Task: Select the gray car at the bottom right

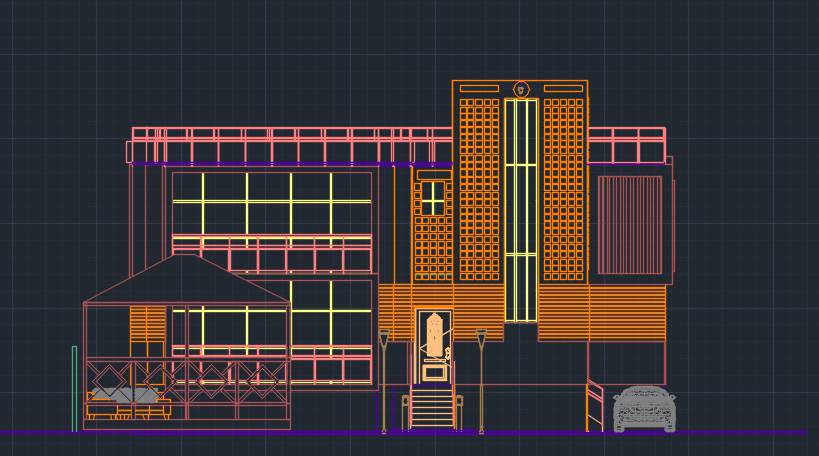Action: pyautogui.click(x=644, y=410)
